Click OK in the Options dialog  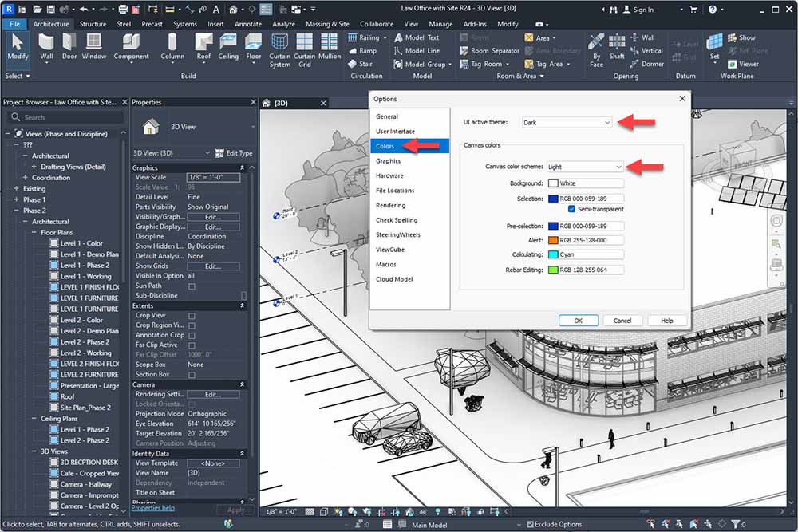tap(578, 321)
